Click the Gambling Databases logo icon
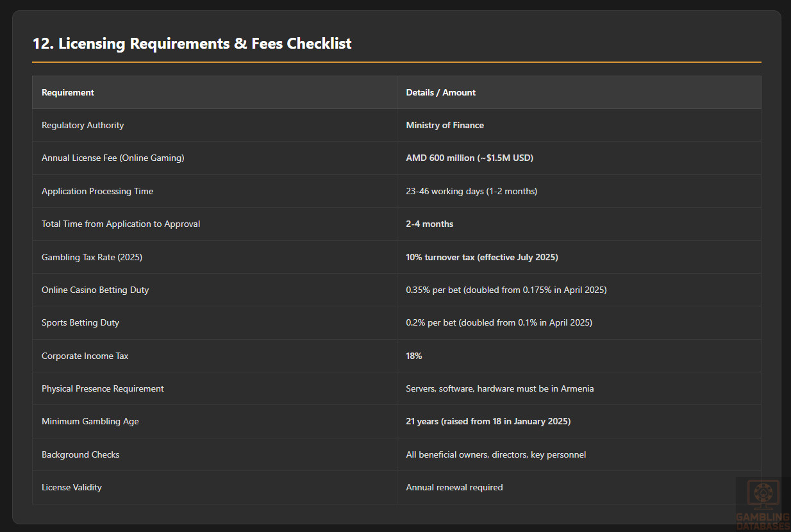 [x=762, y=495]
